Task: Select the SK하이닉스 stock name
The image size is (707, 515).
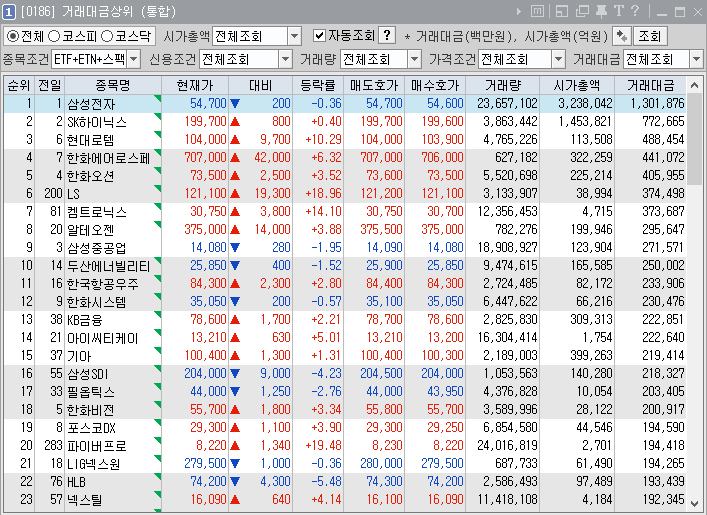Action: 97,122
